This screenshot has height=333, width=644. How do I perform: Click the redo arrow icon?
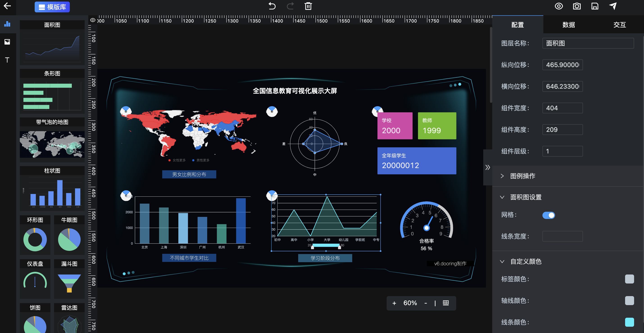click(x=290, y=6)
